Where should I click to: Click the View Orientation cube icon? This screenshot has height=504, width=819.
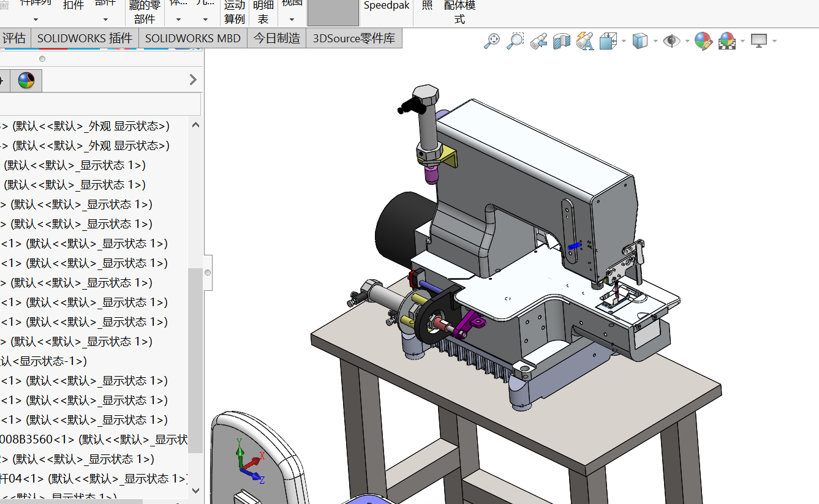pyautogui.click(x=608, y=41)
